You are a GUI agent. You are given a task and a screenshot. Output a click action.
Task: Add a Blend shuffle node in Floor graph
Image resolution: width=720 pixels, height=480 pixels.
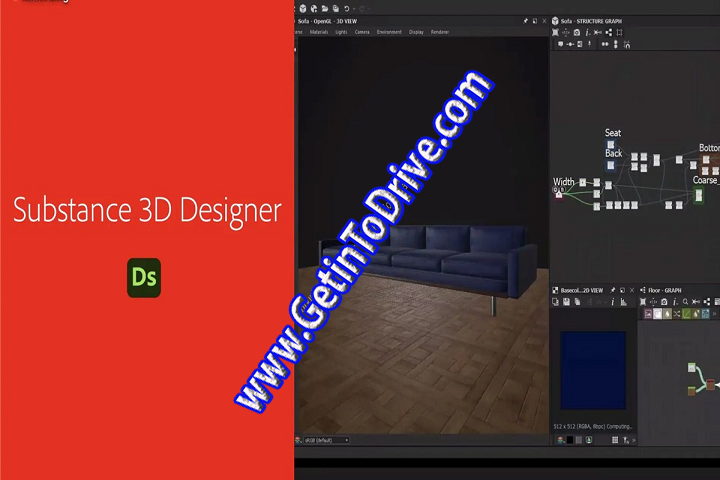[x=677, y=314]
